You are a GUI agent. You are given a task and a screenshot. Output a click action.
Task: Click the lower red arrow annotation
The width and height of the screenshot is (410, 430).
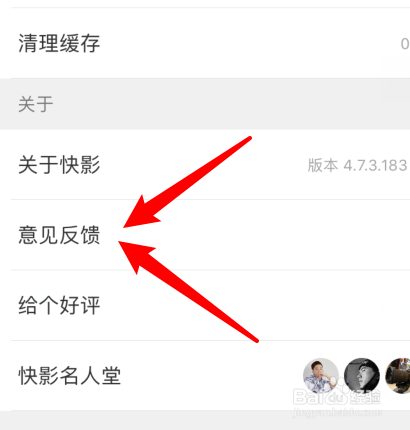[188, 292]
